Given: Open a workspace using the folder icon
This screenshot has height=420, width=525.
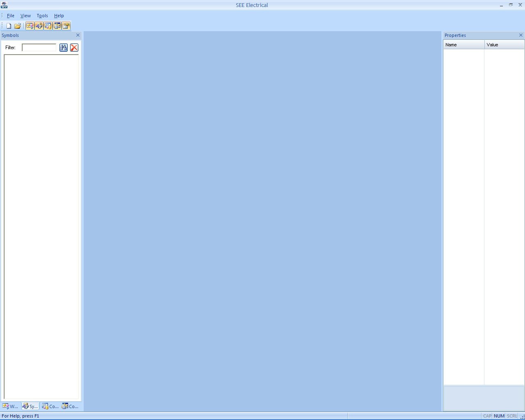Looking at the screenshot, I should (18, 26).
